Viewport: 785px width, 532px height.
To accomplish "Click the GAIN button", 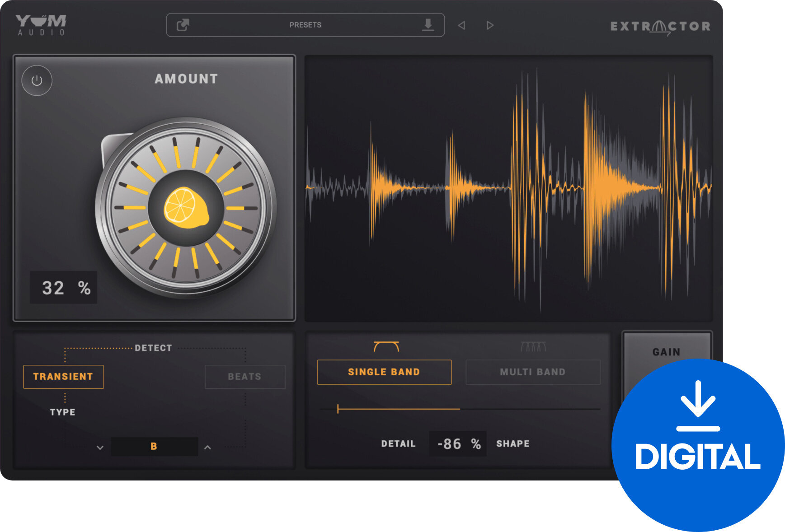I will click(x=666, y=351).
